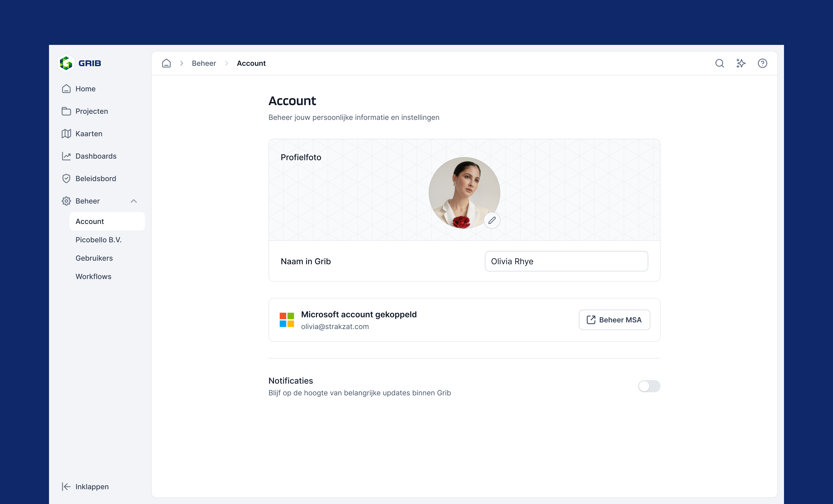Enable the Notificaties toggle
The height and width of the screenshot is (504, 833).
(649, 386)
